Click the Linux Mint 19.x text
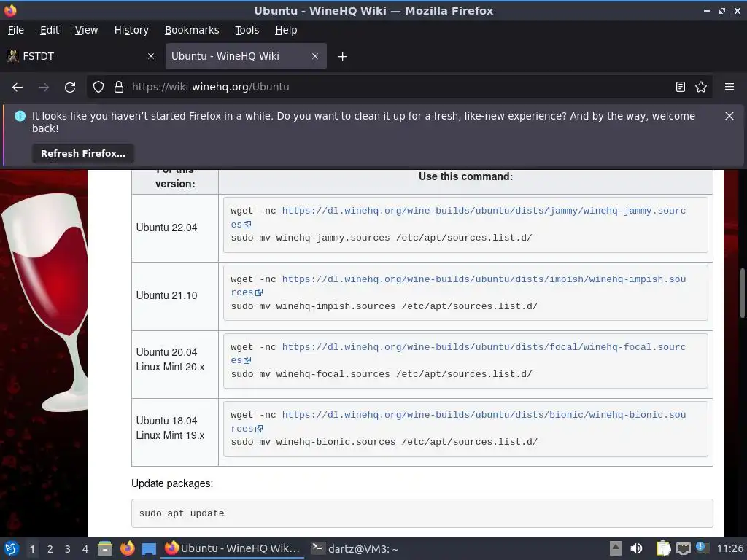This screenshot has width=747, height=560. 170,436
